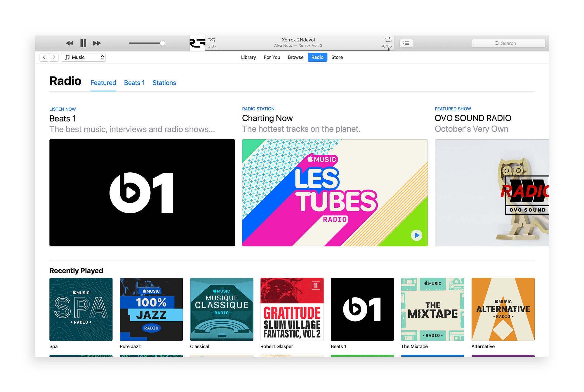
Task: Click the 'Spa' station label
Action: coord(53,346)
